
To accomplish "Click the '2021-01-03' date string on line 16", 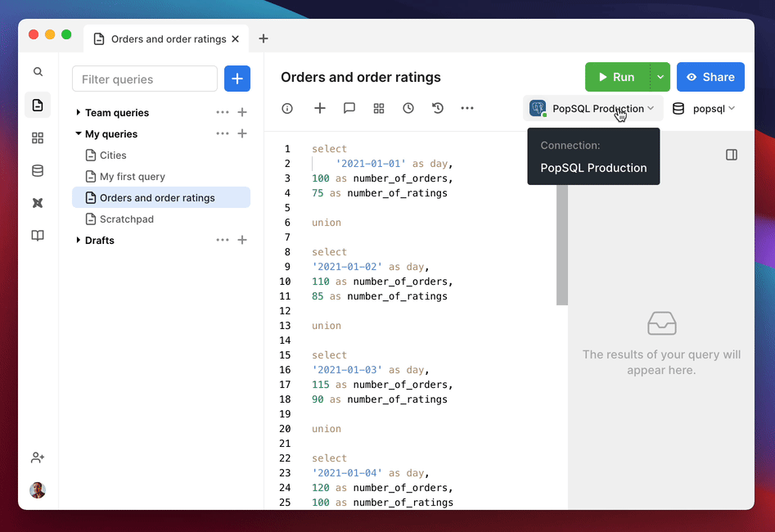I will tap(346, 370).
